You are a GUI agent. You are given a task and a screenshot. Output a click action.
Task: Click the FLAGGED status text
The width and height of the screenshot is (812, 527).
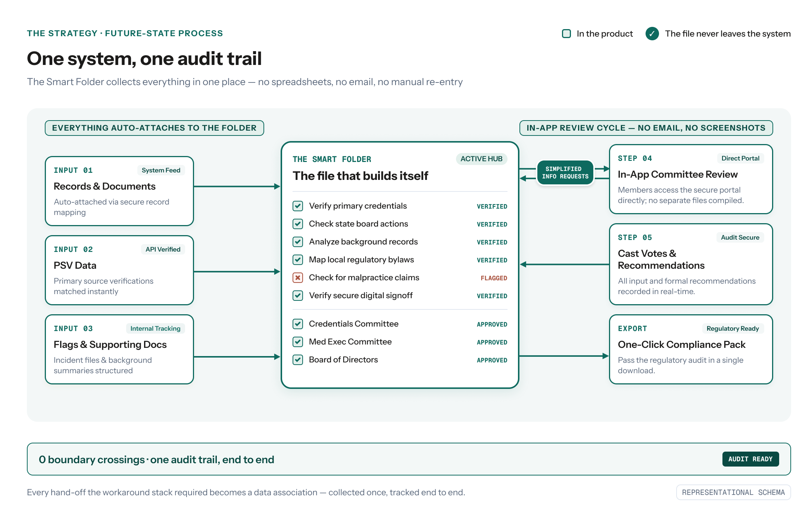494,278
